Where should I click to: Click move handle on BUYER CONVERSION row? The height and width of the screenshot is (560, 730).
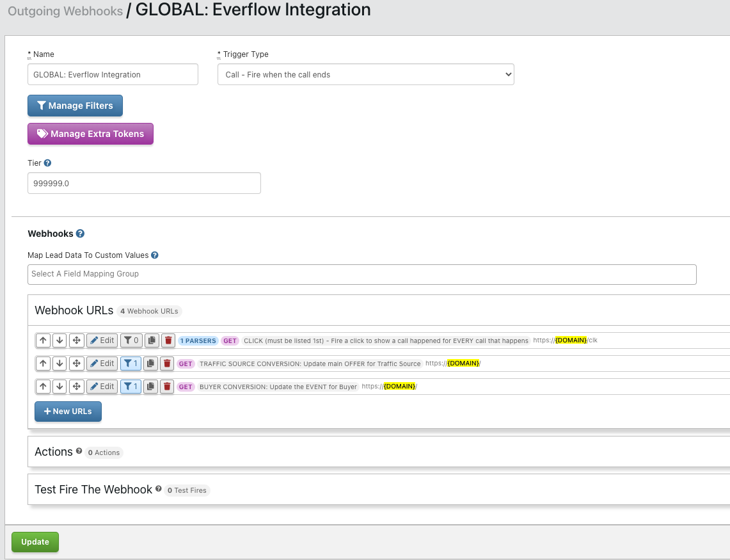tap(76, 387)
